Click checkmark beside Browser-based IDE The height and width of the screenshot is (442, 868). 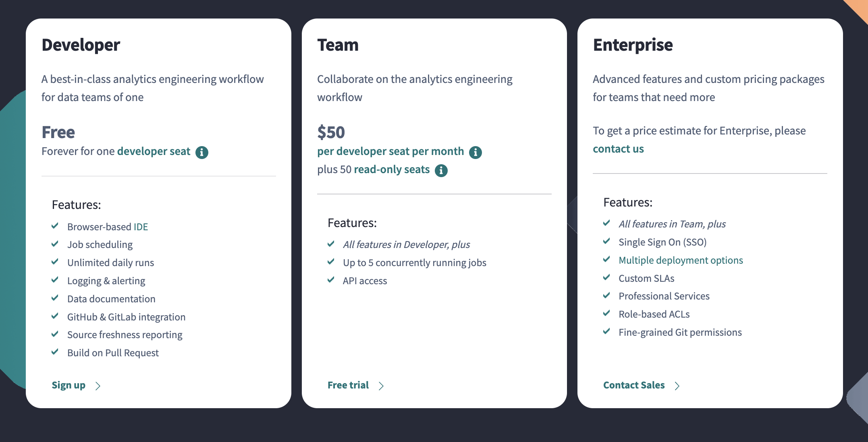click(55, 226)
